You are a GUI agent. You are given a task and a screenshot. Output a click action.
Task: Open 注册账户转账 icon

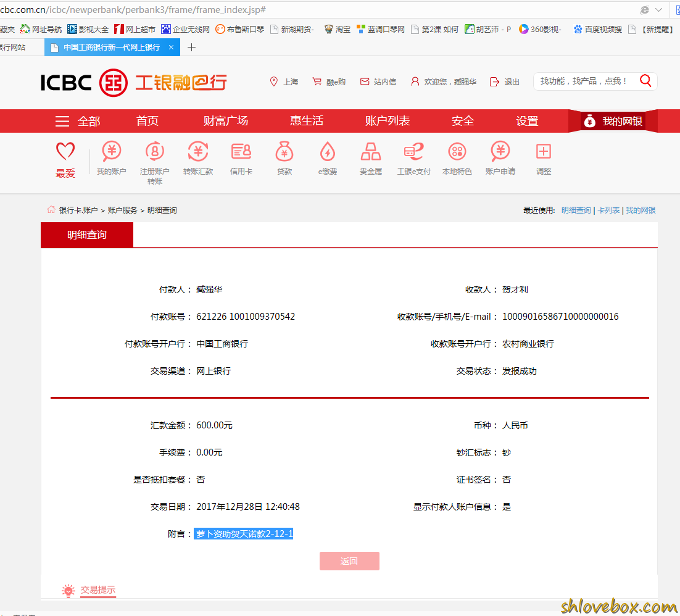[154, 151]
